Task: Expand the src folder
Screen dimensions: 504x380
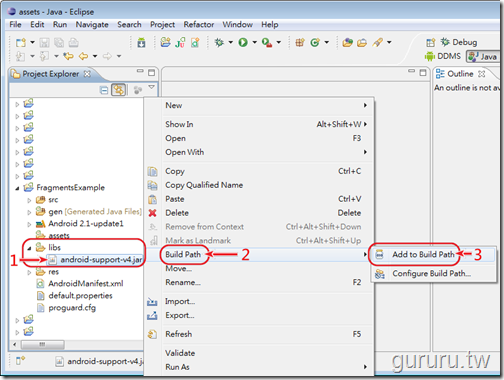Action: 29,200
